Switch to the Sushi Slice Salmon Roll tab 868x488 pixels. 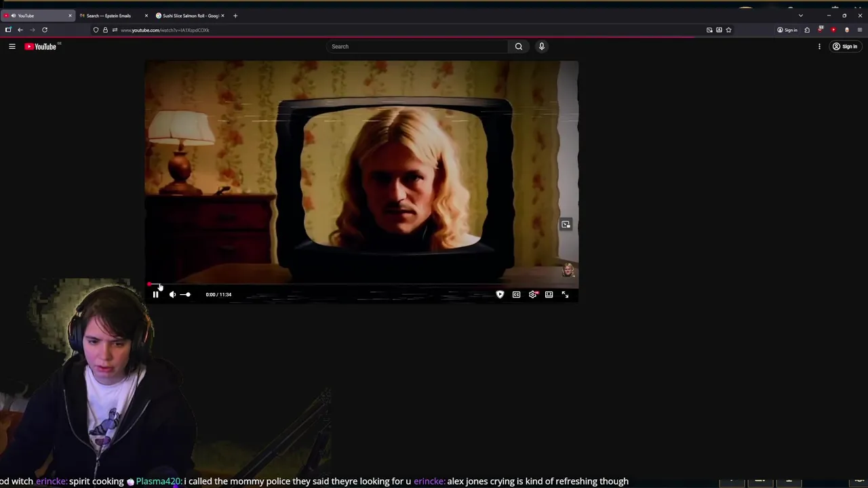pyautogui.click(x=189, y=16)
